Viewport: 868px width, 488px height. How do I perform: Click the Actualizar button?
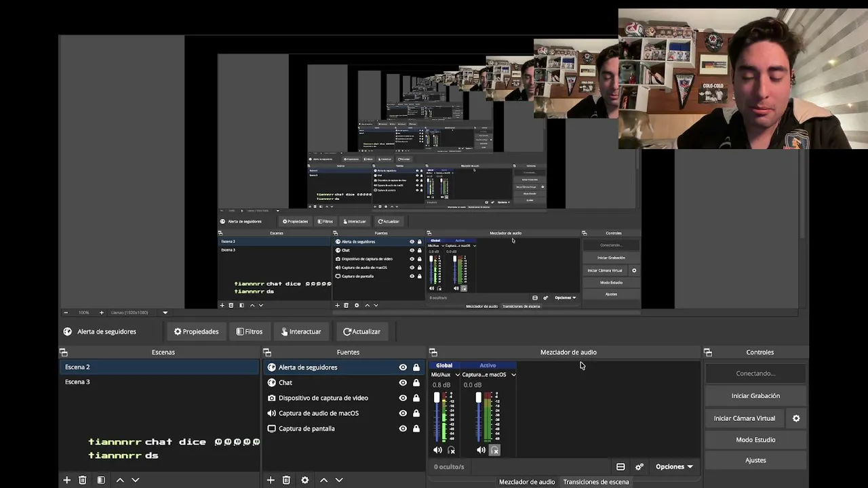coord(361,331)
